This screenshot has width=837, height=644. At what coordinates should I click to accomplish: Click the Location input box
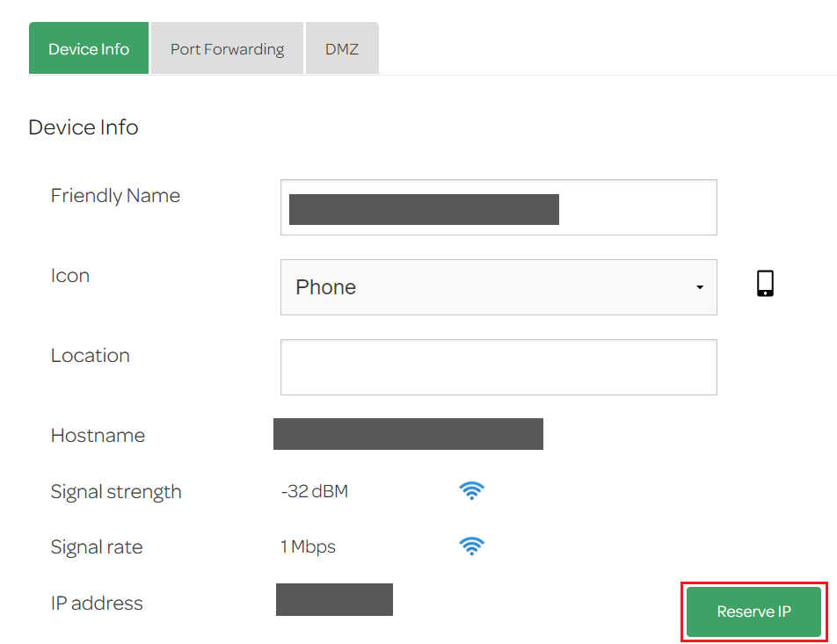point(499,366)
